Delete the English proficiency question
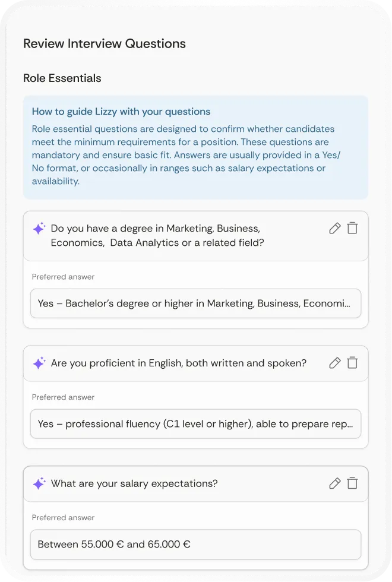 (352, 363)
